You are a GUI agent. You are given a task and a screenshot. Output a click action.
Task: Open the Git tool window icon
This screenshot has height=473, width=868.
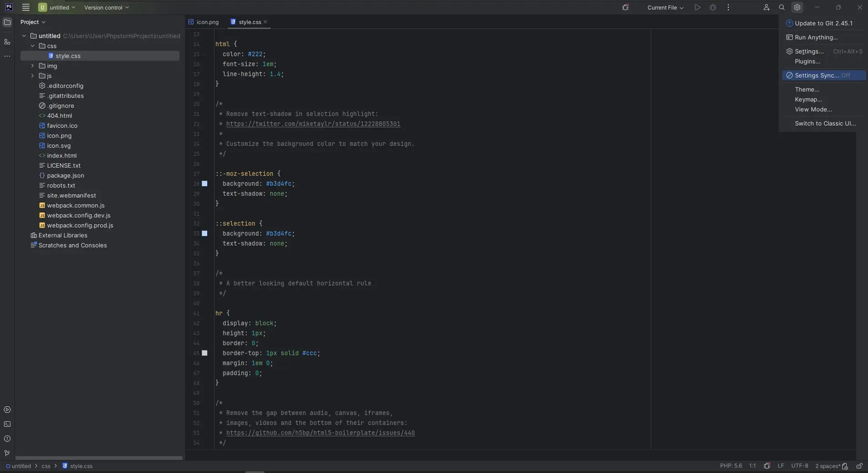coord(7,454)
